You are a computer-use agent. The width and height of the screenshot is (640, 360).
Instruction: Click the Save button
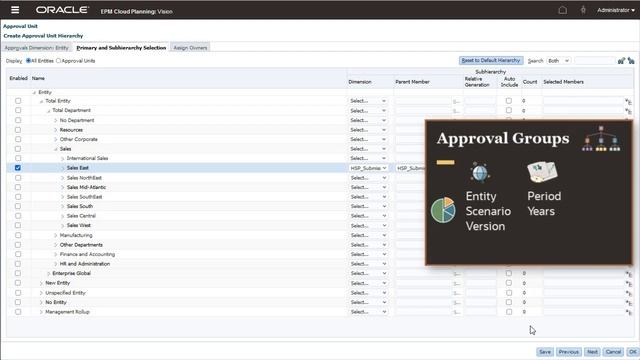click(x=544, y=352)
